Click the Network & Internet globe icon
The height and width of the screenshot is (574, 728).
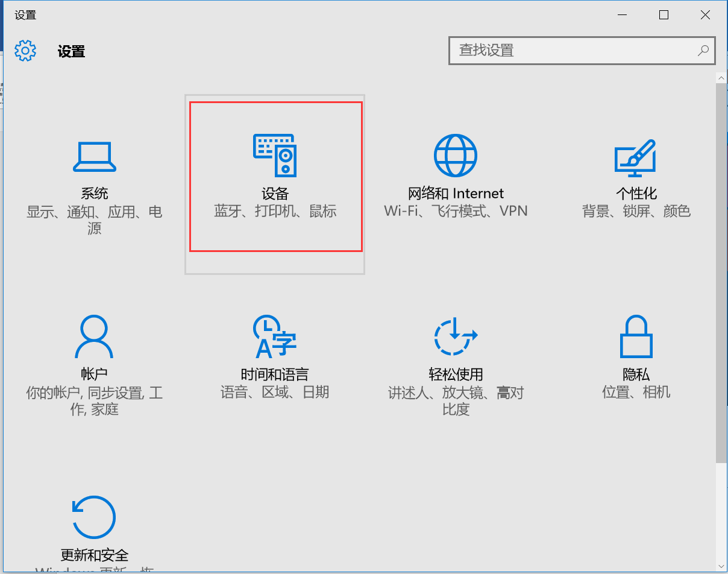click(x=455, y=156)
